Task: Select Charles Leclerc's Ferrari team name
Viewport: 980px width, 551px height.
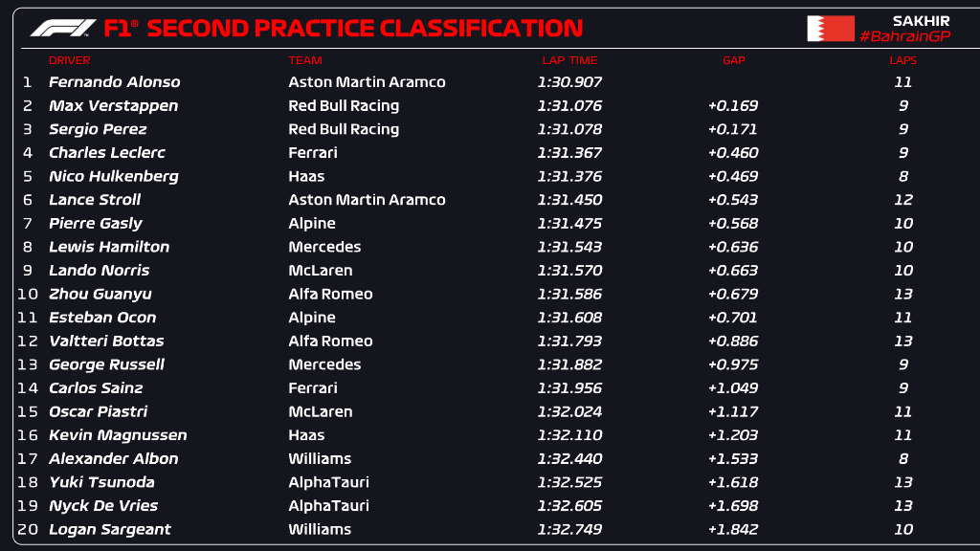Action: pos(313,153)
